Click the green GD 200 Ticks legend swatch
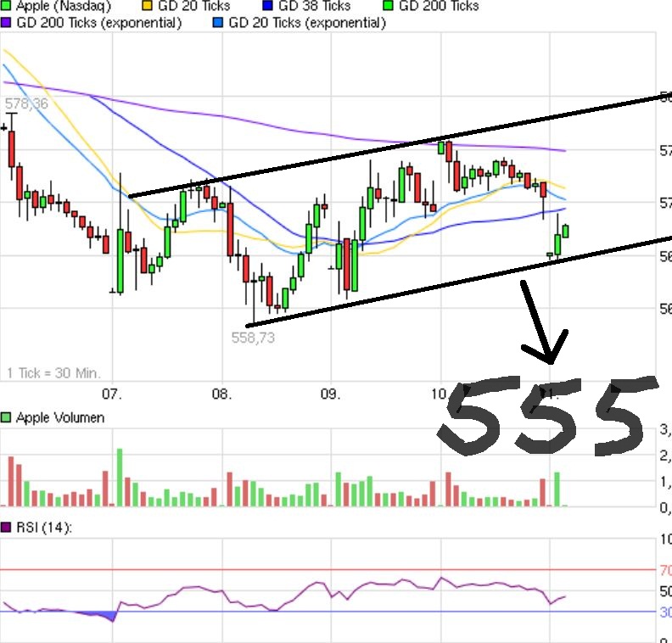The width and height of the screenshot is (672, 643). 388,6
